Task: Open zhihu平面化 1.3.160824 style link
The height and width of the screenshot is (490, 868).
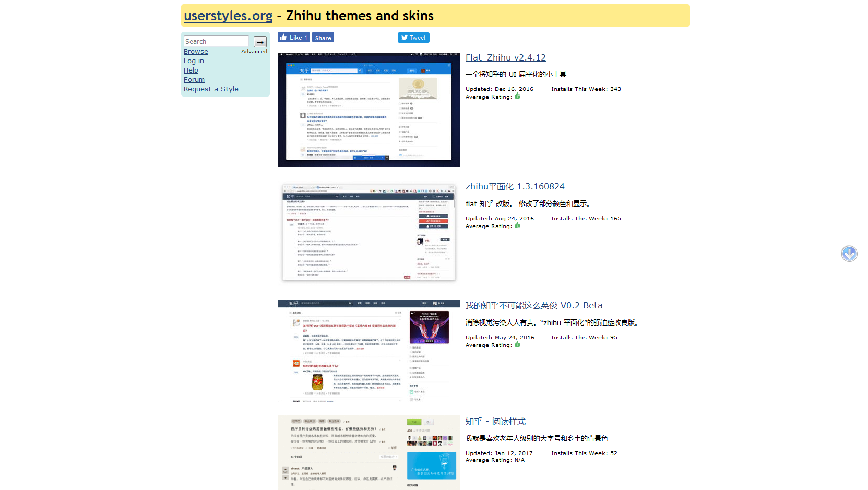Action: [x=515, y=186]
